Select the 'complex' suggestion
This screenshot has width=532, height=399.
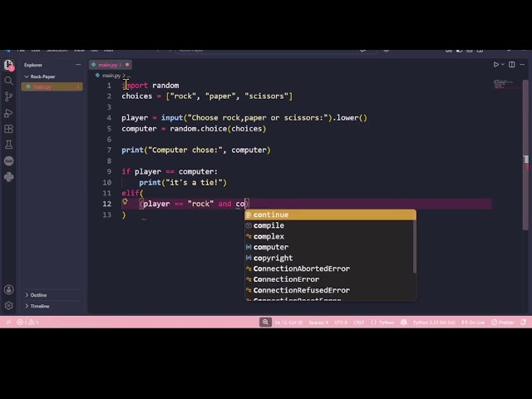329,236
